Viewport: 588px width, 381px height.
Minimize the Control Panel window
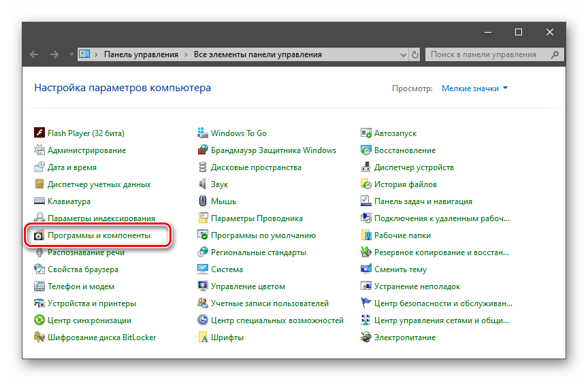coord(488,32)
